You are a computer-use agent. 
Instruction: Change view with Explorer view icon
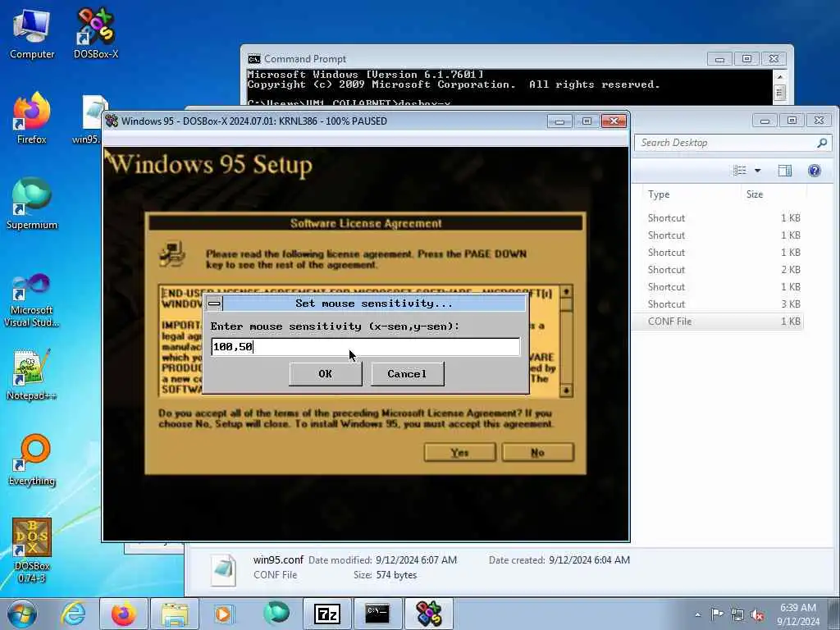(740, 171)
